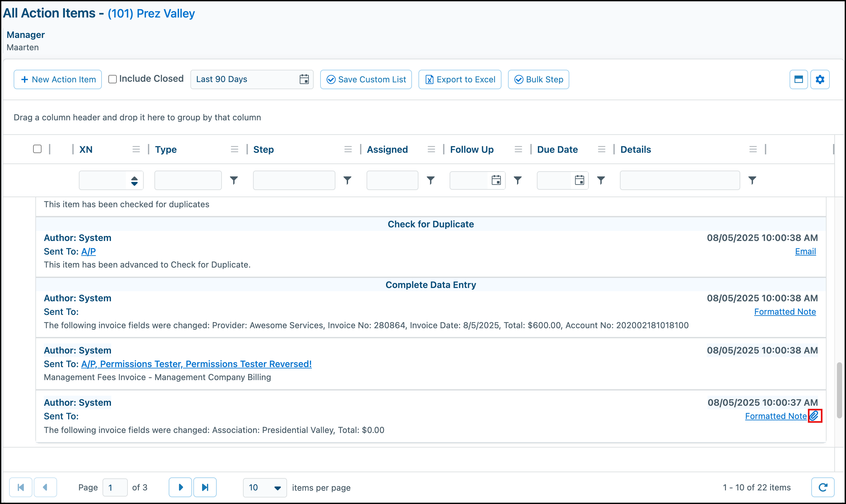This screenshot has width=846, height=504.
Task: Focus the Step filter text field
Action: [x=294, y=180]
